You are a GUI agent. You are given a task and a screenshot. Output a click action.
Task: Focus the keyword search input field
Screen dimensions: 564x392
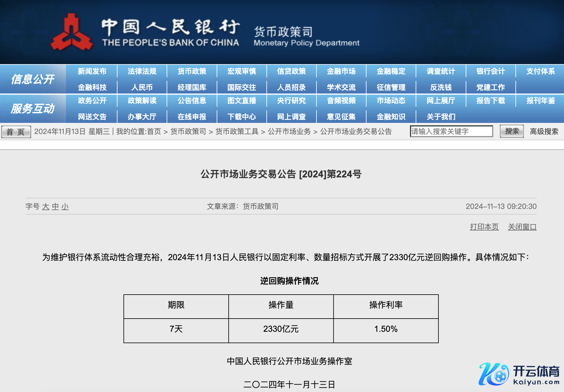[451, 131]
